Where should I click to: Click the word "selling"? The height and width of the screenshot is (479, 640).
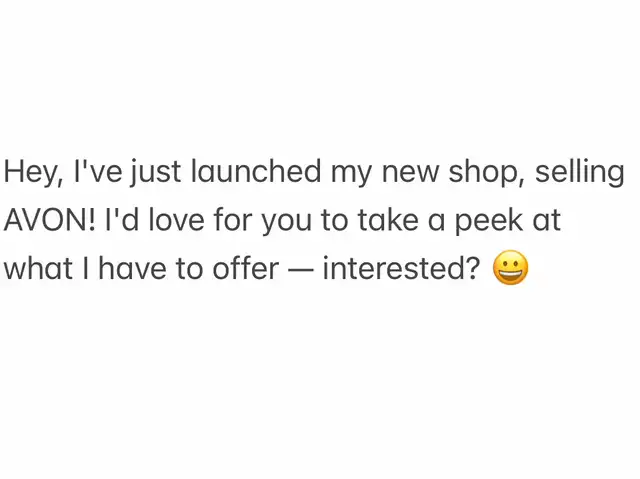(x=580, y=172)
